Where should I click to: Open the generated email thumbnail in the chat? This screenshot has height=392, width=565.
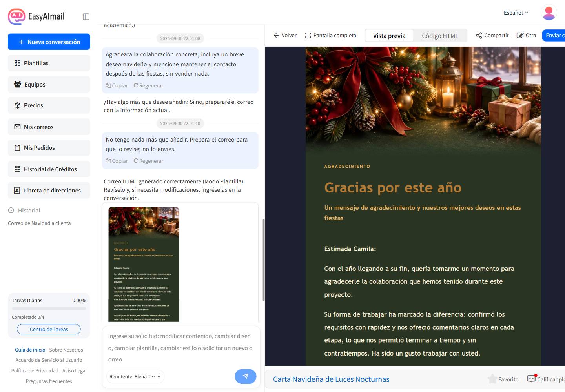144,264
